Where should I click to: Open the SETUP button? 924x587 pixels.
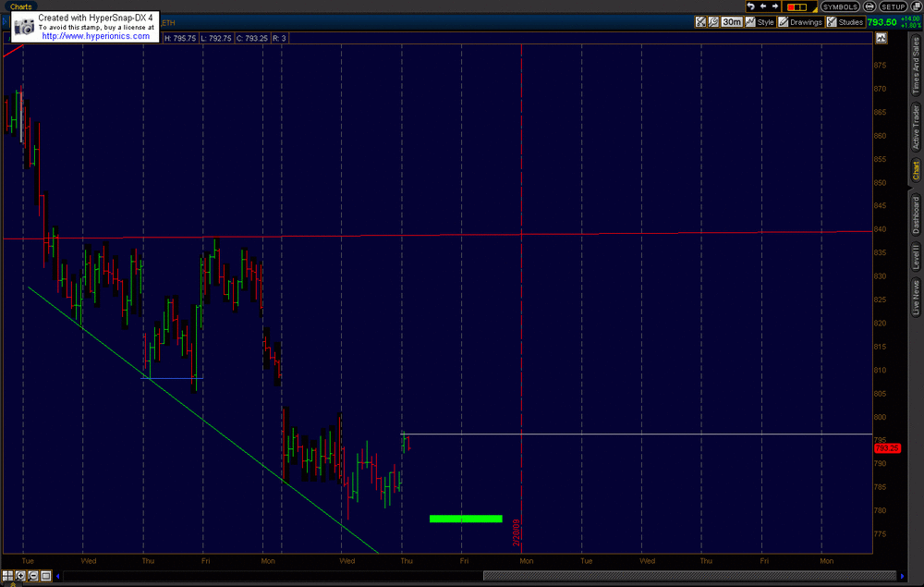tap(893, 7)
